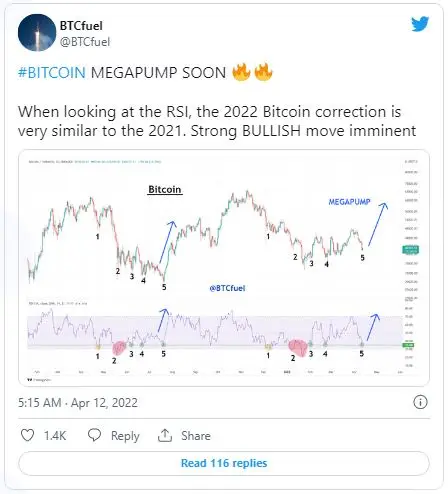The image size is (448, 494).
Task: Click the second fire emoji
Action: (263, 72)
